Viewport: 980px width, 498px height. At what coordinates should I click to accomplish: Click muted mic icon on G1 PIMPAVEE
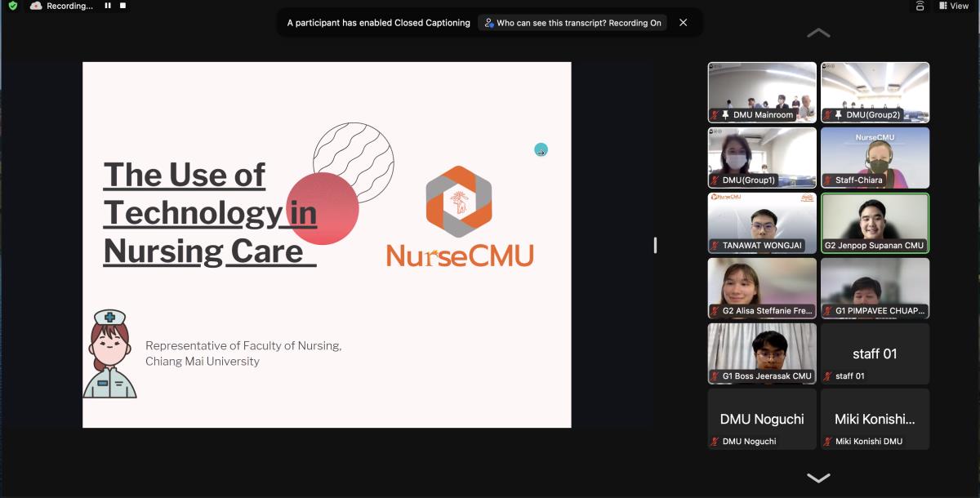click(x=828, y=311)
